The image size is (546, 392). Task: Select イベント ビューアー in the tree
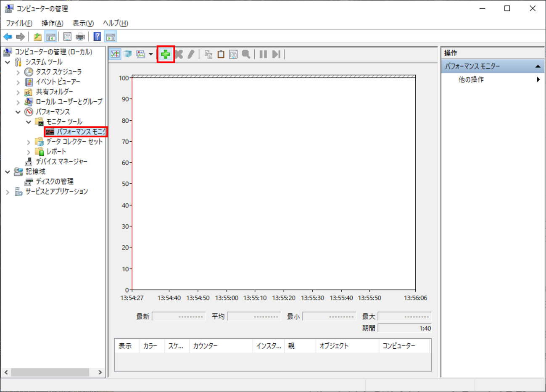(x=58, y=82)
